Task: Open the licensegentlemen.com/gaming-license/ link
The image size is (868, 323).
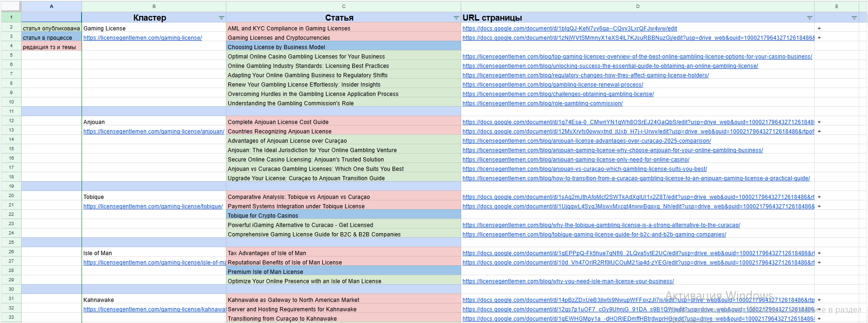Action: coord(142,38)
